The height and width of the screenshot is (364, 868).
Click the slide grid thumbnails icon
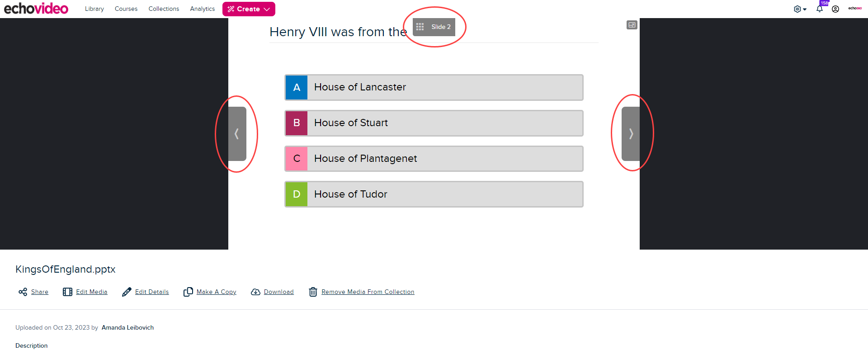click(420, 27)
